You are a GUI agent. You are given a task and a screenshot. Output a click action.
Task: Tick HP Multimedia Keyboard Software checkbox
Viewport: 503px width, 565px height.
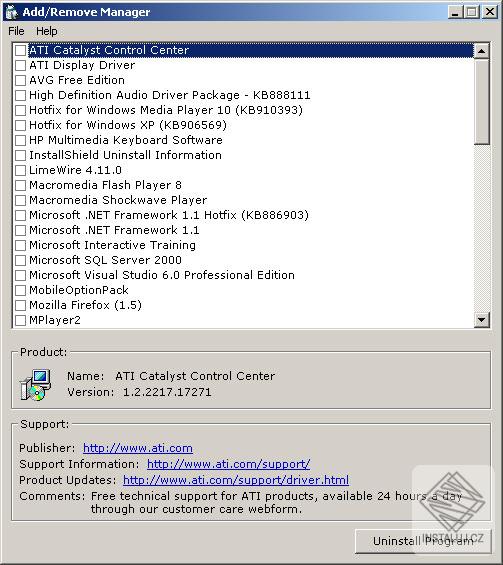click(21, 140)
